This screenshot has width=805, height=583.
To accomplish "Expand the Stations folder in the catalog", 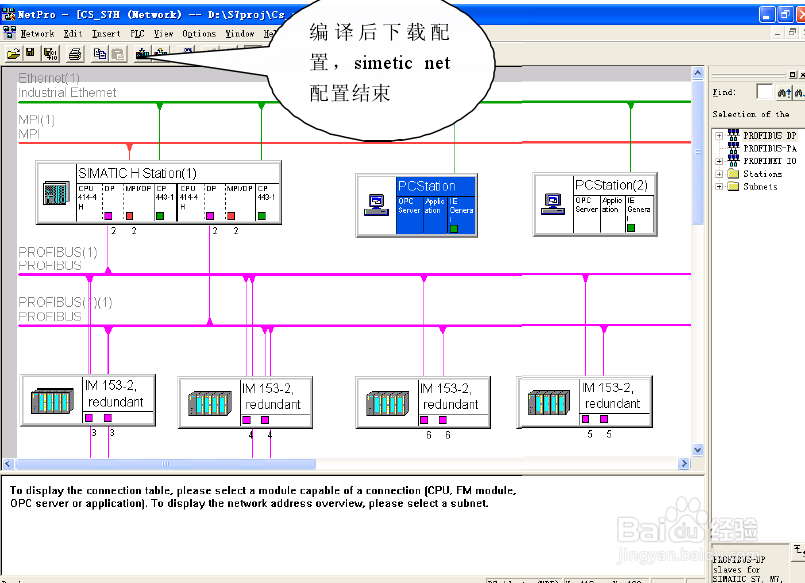I will pos(719,173).
